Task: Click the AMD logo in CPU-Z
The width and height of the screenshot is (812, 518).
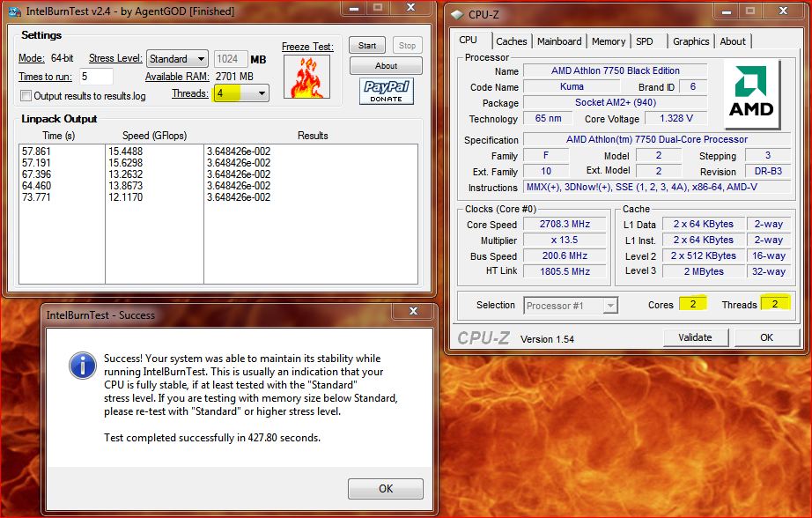Action: coord(751,93)
